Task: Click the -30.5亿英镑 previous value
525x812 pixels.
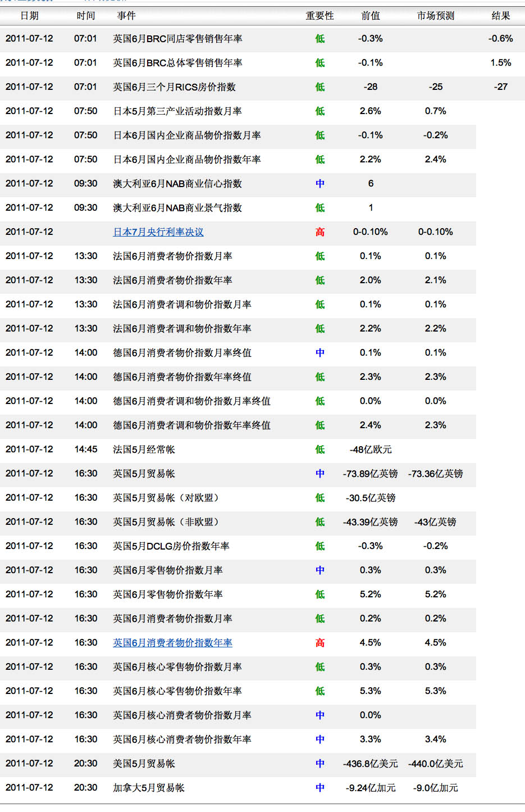Action: pos(371,498)
